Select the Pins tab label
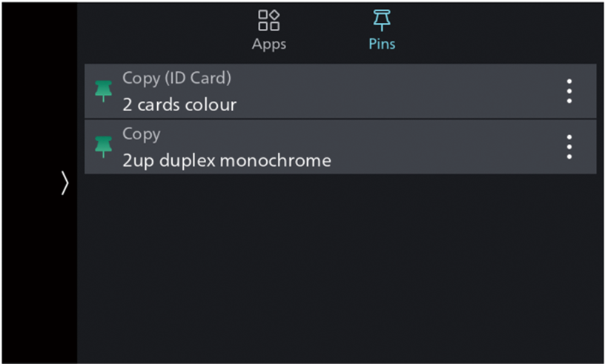This screenshot has width=605, height=364. coord(382,44)
